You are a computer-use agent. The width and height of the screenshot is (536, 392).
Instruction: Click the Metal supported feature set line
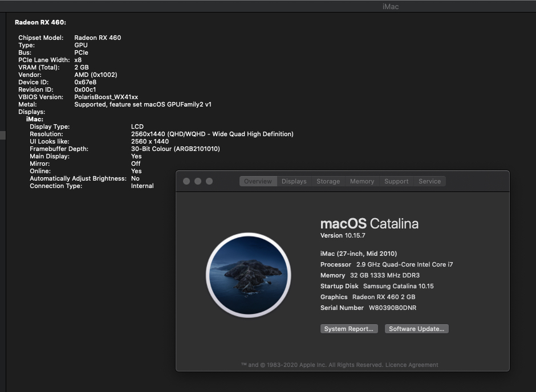pos(143,104)
